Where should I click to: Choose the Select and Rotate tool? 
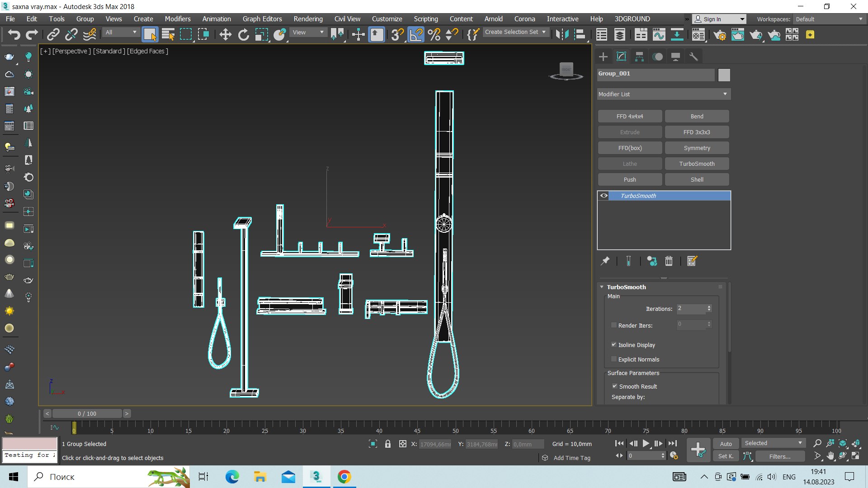click(243, 34)
